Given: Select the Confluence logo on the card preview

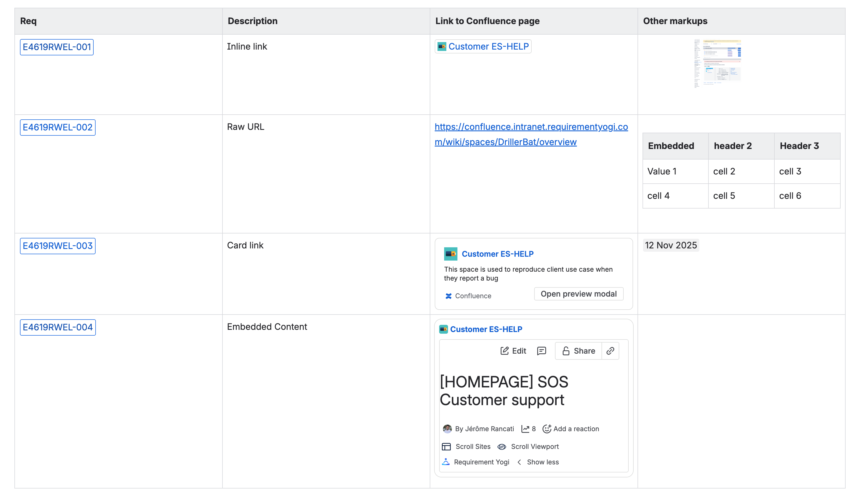Looking at the screenshot, I should (x=448, y=295).
